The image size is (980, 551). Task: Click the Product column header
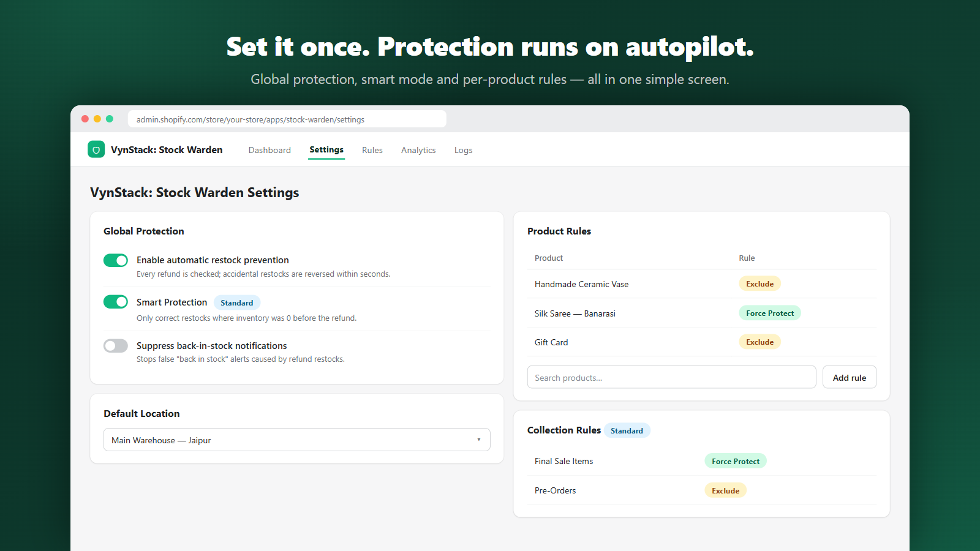[549, 258]
